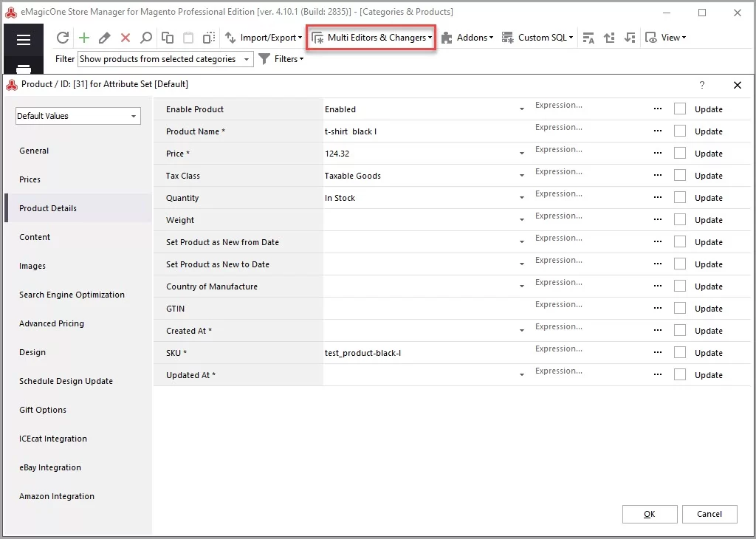Screen dimensions: 756x539
Task: Open the Default Values dropdown
Action: [x=78, y=116]
